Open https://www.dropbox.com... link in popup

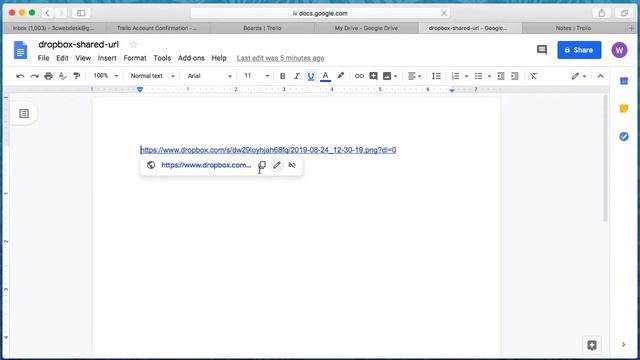(206, 165)
